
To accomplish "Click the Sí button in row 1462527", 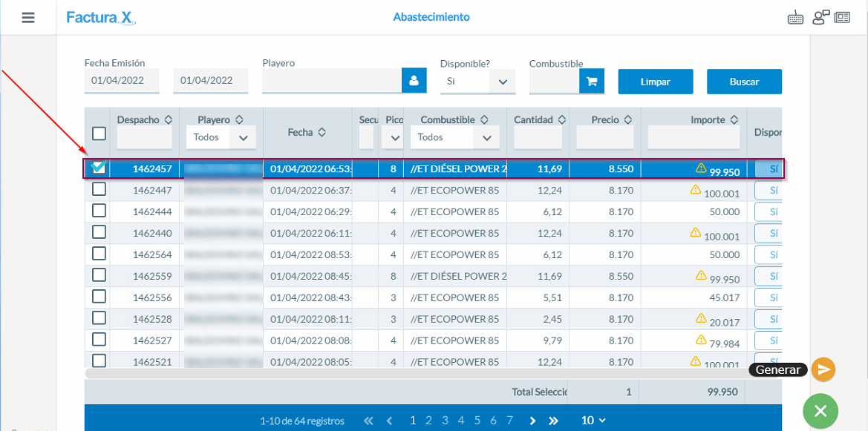I will [x=769, y=340].
